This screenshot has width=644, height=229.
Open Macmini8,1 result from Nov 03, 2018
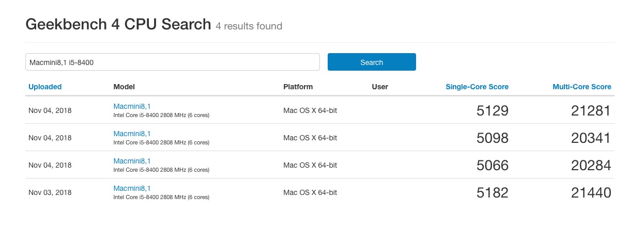[132, 188]
